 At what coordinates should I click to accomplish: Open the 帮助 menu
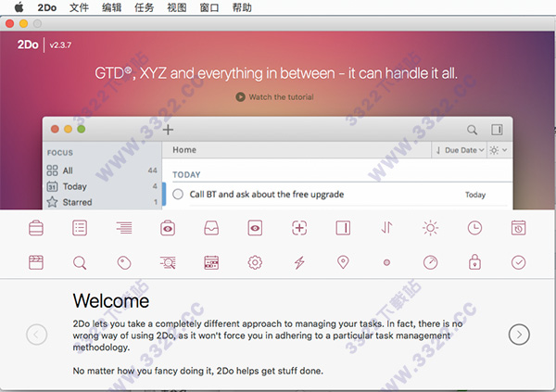(x=242, y=7)
